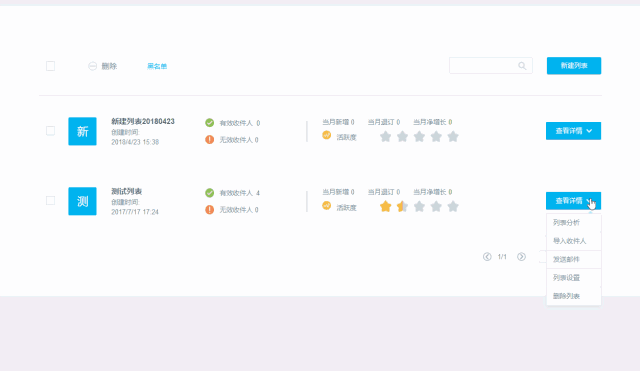Screen dimensions: 640x371
Task: Select 列表分析 from the dropdown menu
Action: point(573,222)
